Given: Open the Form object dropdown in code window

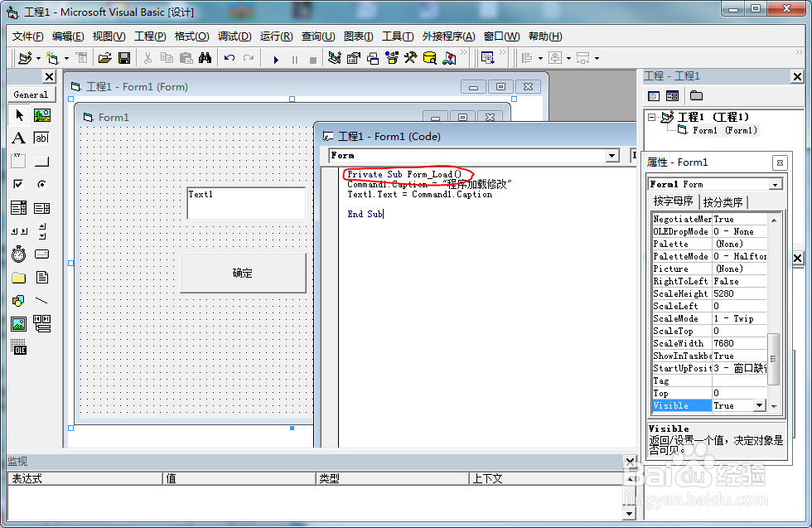Looking at the screenshot, I should (x=612, y=156).
